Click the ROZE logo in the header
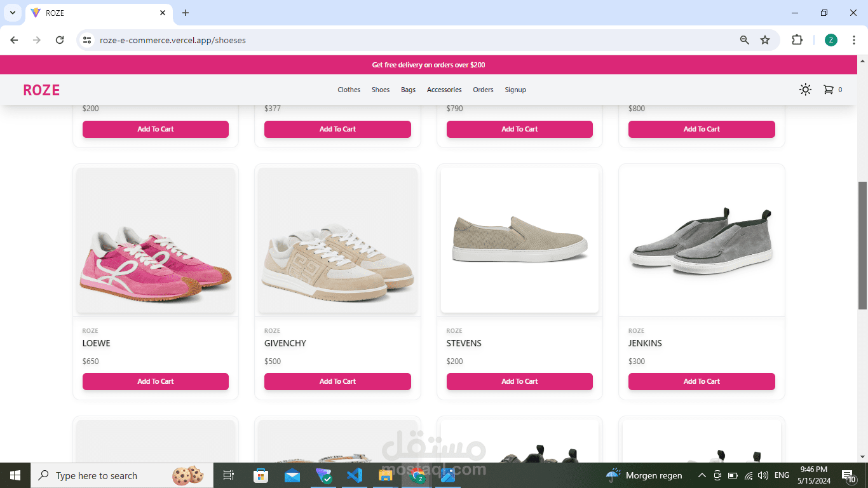This screenshot has height=488, width=868. coord(41,90)
